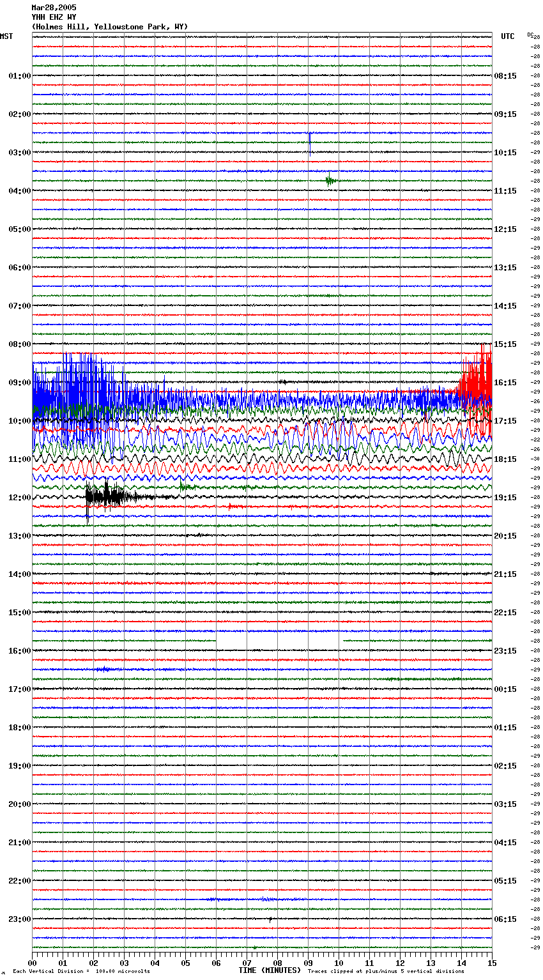Select the "00:15" UTC time label

(x=505, y=689)
